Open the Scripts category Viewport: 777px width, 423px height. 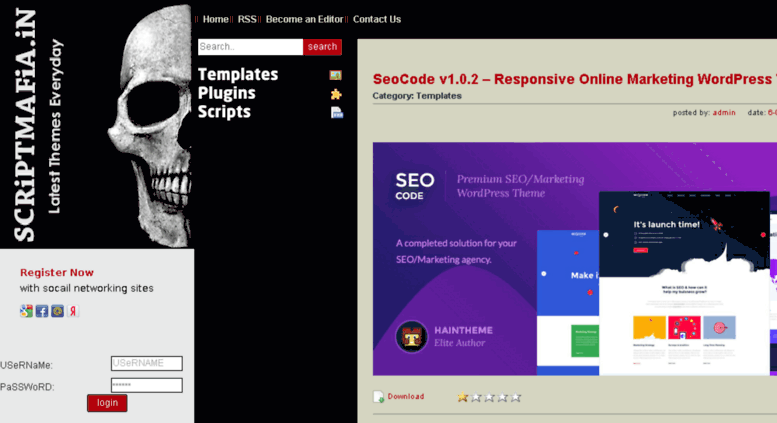pyautogui.click(x=224, y=112)
